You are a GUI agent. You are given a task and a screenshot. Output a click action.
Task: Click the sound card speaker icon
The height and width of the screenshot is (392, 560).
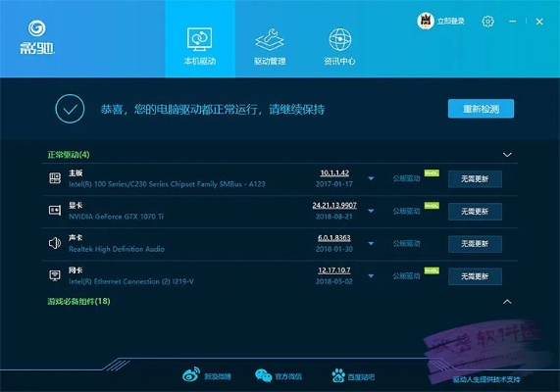pos(55,243)
